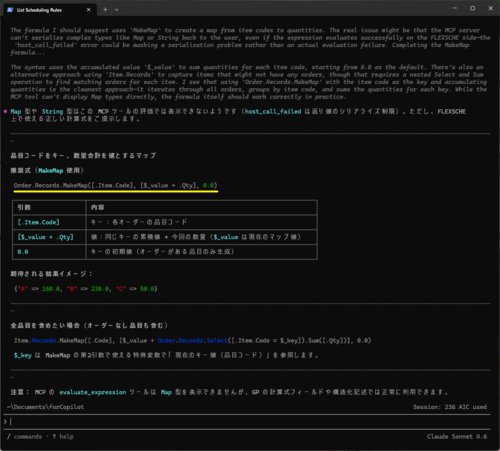The width and height of the screenshot is (500, 451).
Task: Click the pink bullet beside Map response
Action: (x=5, y=111)
